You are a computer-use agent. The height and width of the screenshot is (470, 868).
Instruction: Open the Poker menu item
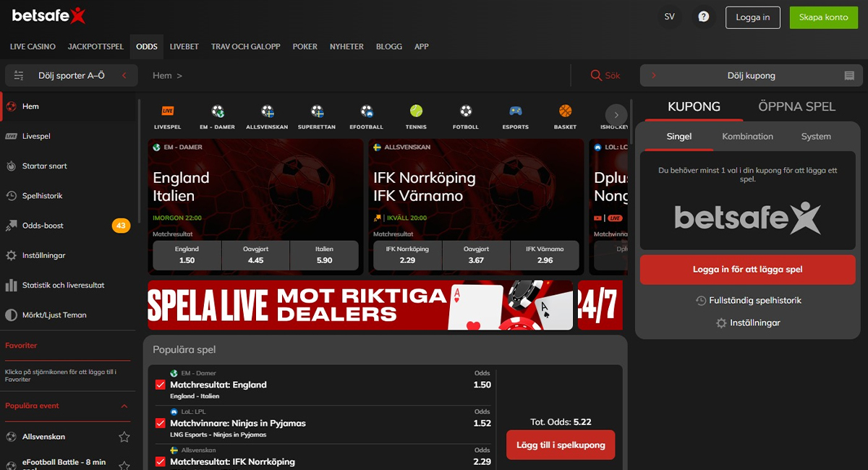point(305,46)
